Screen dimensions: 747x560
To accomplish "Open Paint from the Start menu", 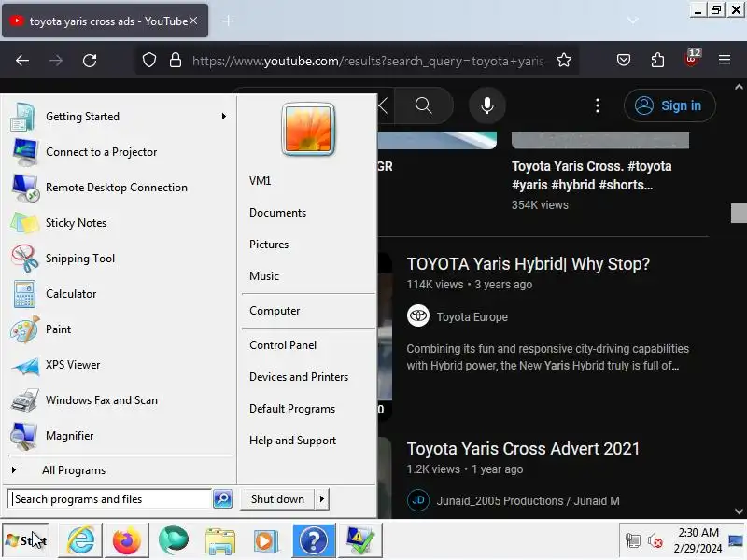I will click(119, 329).
